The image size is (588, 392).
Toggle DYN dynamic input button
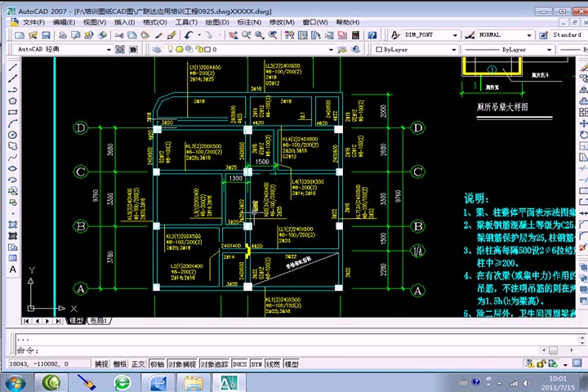click(256, 364)
